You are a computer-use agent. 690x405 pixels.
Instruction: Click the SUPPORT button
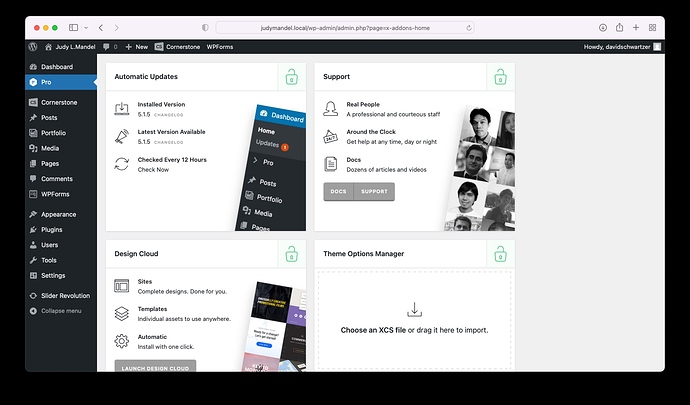[374, 191]
